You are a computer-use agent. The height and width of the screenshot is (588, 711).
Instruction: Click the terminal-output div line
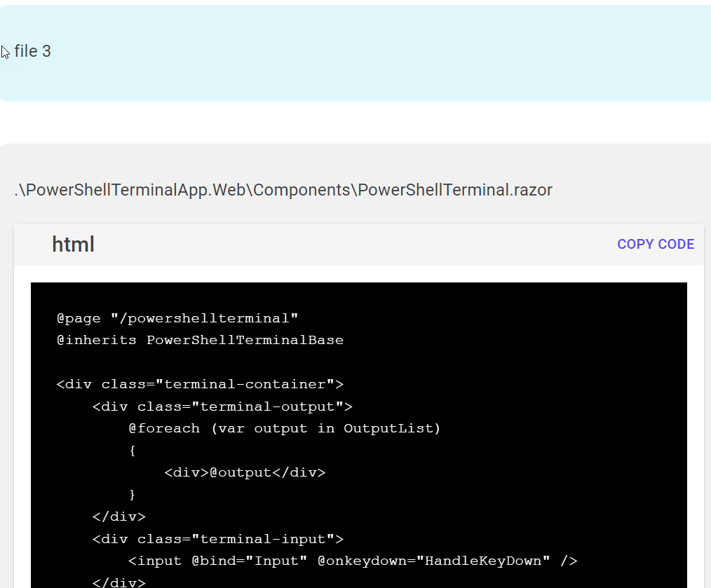[222, 406]
